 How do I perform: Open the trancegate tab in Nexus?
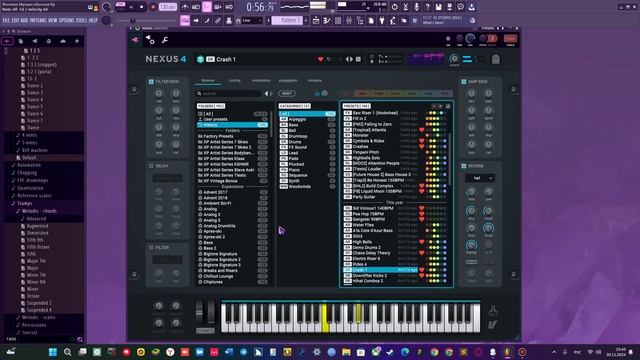pyautogui.click(x=315, y=81)
